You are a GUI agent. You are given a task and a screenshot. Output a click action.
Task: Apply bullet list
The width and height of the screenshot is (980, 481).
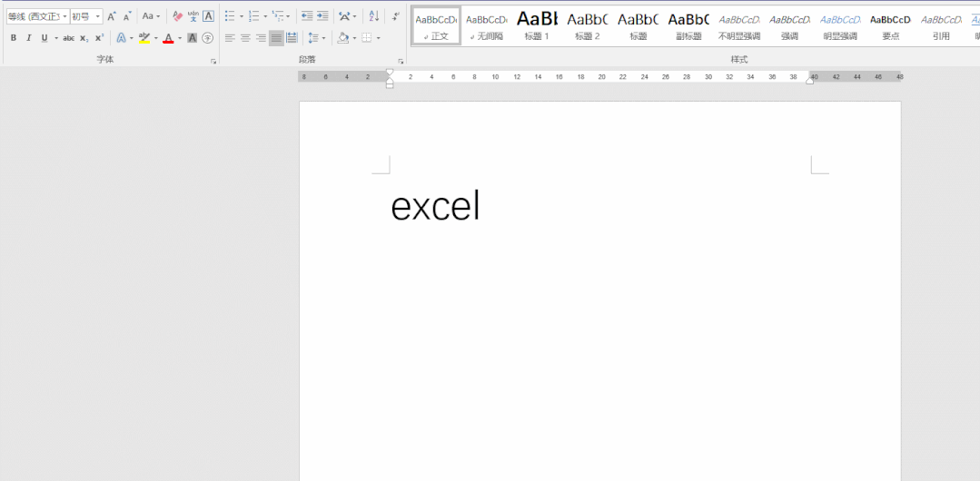point(230,16)
